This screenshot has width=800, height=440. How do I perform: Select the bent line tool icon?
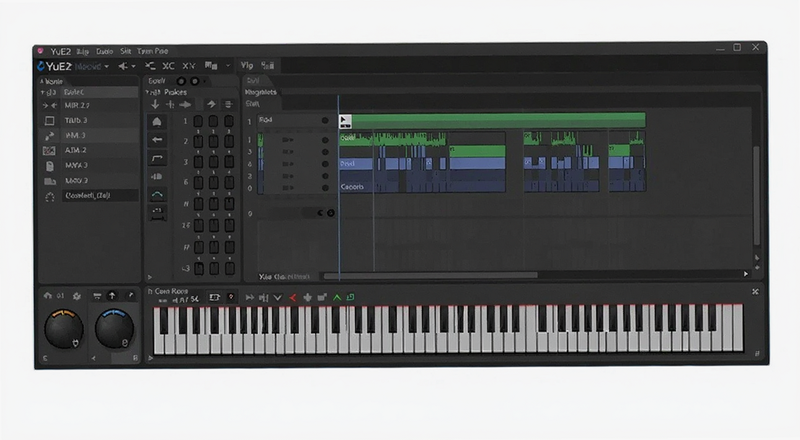click(x=157, y=158)
